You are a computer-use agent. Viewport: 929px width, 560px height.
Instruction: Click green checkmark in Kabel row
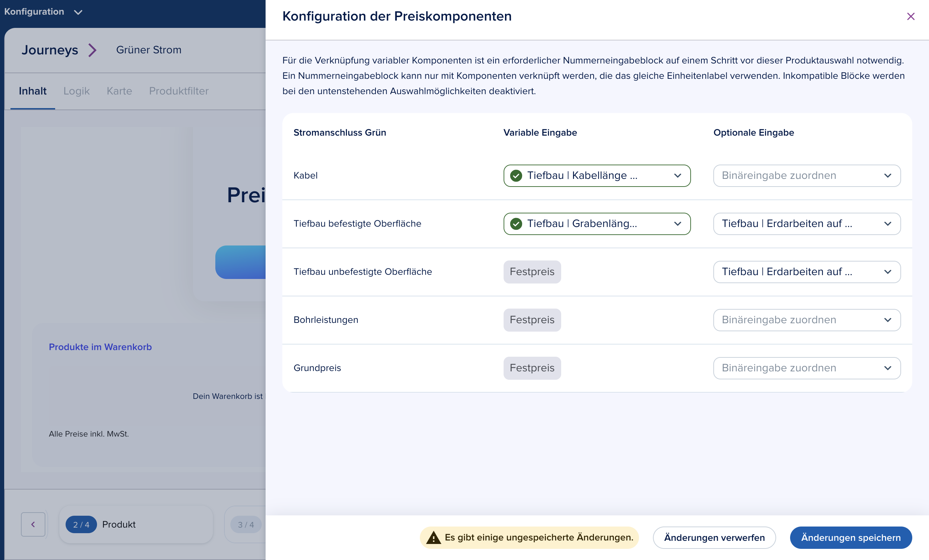coord(516,175)
